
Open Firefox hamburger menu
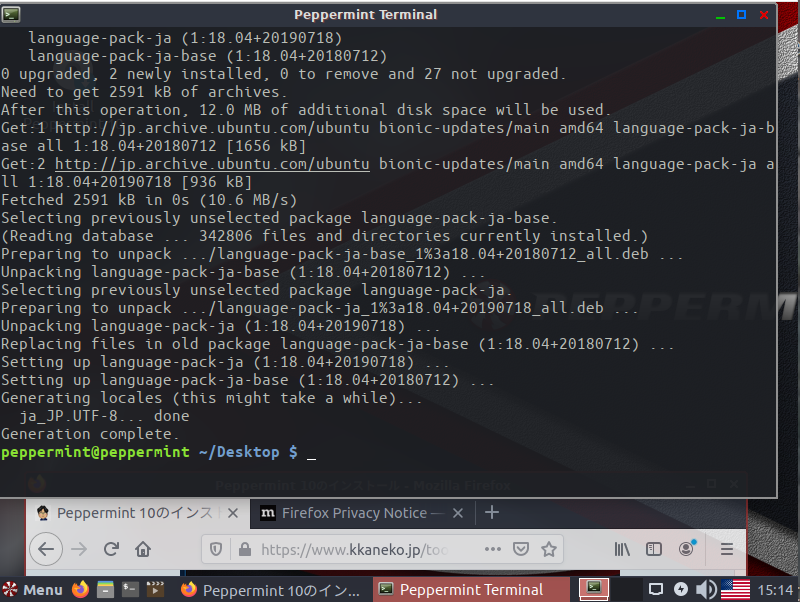coord(727,549)
